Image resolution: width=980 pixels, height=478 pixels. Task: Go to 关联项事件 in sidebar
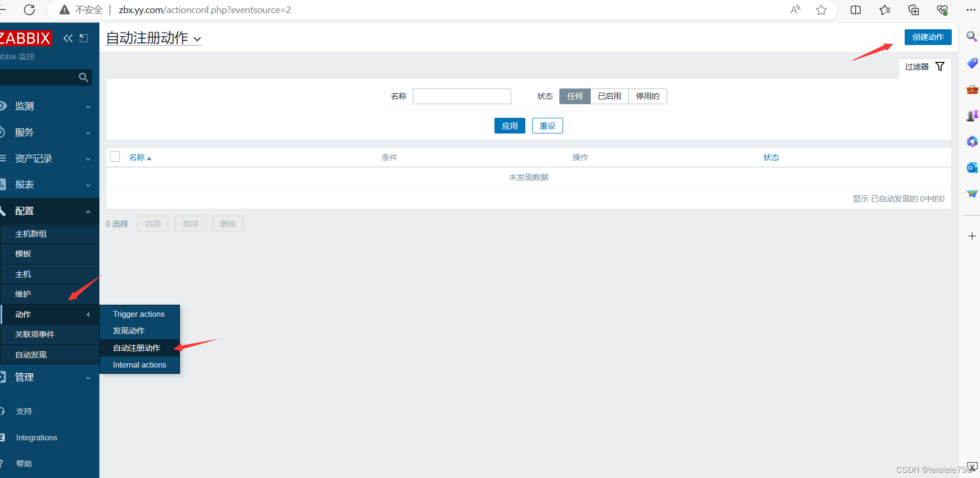point(50,335)
